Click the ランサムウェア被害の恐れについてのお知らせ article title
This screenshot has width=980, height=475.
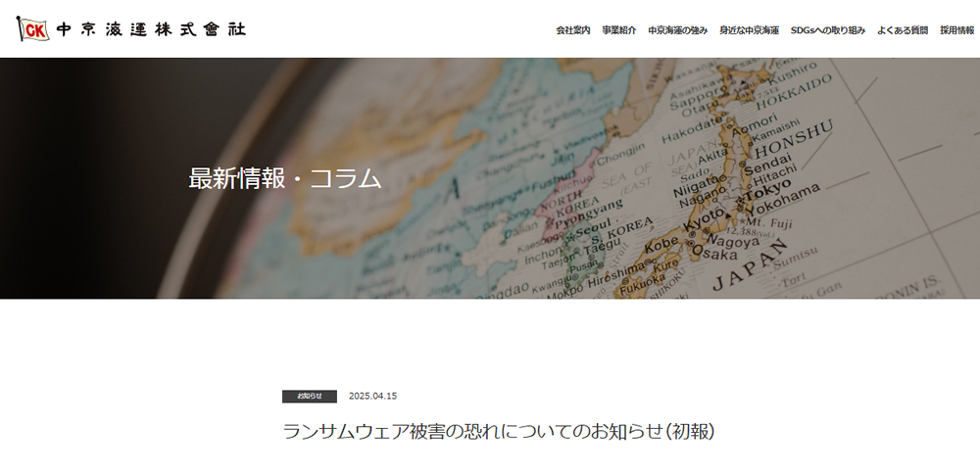(x=498, y=431)
